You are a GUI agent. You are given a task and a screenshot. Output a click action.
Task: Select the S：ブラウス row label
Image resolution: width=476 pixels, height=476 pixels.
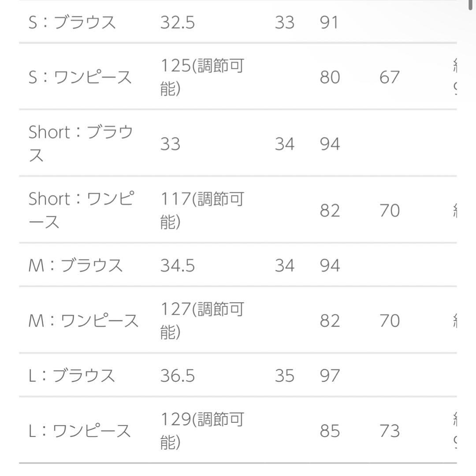72,22
